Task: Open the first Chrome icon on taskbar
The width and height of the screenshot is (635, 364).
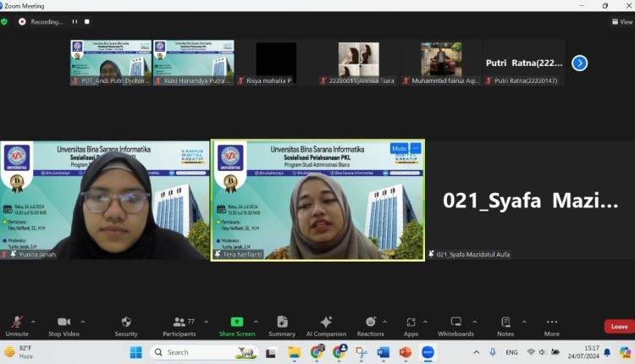Action: 317,352
